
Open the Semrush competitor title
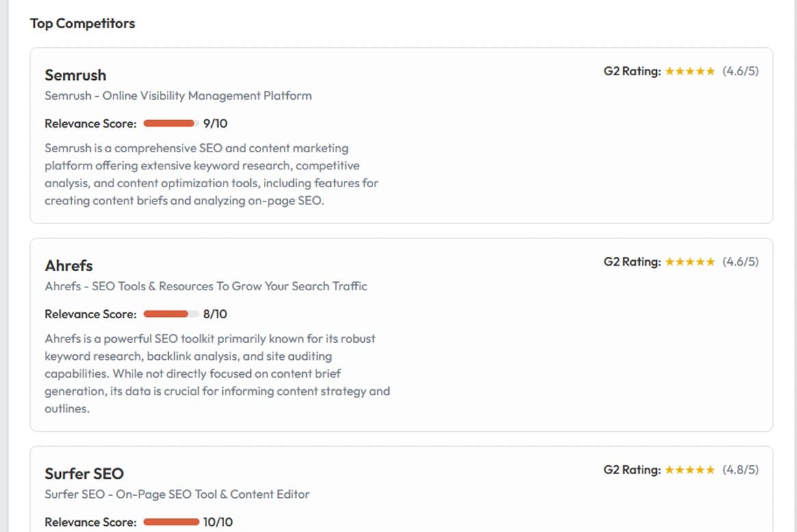click(75, 75)
